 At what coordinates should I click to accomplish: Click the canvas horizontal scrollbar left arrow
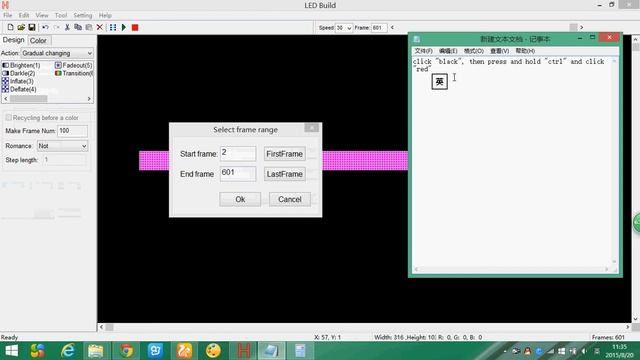coord(102,327)
